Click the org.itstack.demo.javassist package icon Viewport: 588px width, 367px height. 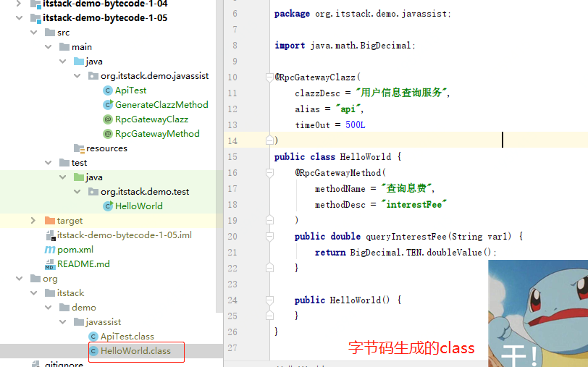click(x=93, y=76)
